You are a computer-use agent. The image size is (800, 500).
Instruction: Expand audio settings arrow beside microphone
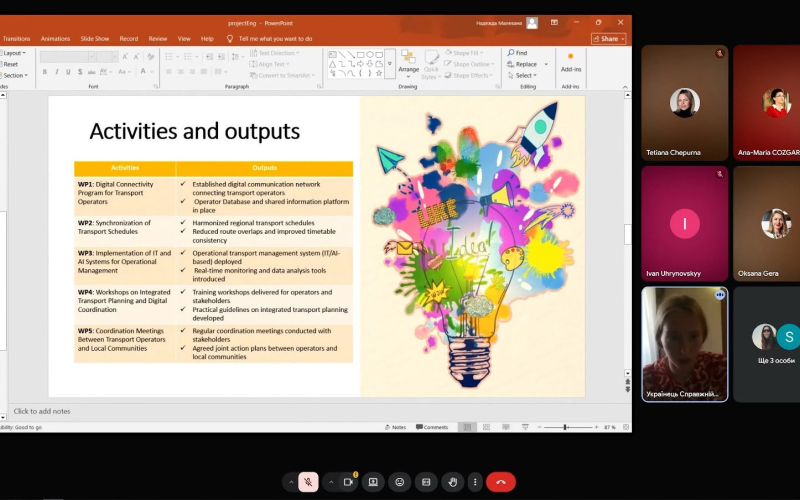tap(291, 482)
